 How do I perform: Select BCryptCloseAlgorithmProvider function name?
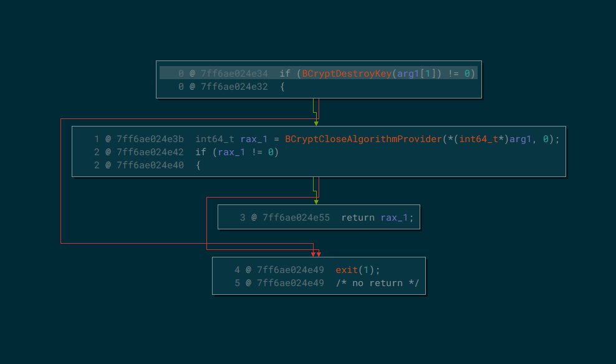363,139
